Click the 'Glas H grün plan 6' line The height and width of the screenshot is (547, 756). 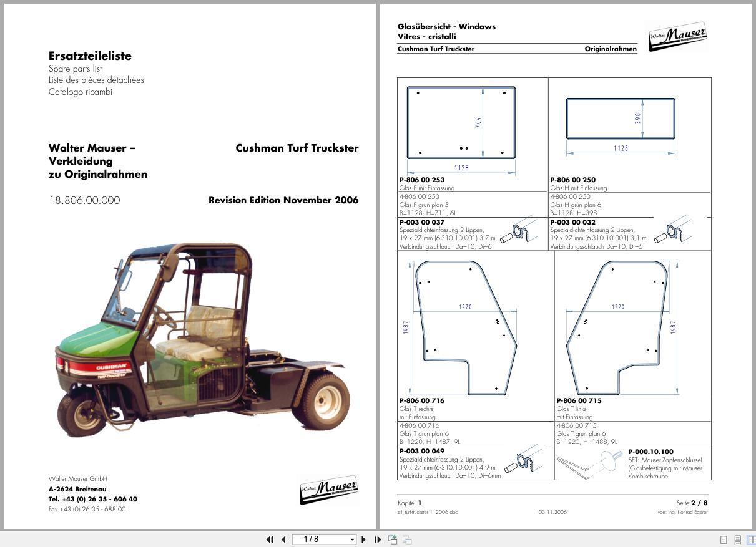point(576,205)
